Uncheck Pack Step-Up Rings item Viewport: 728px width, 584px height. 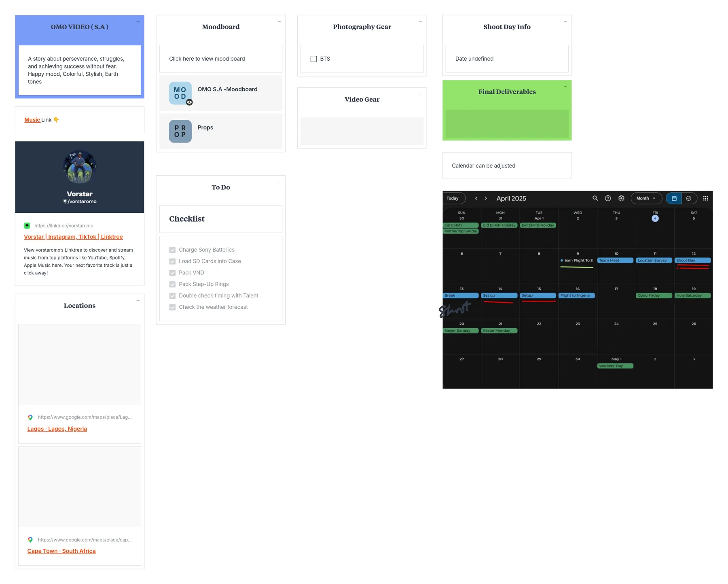172,285
